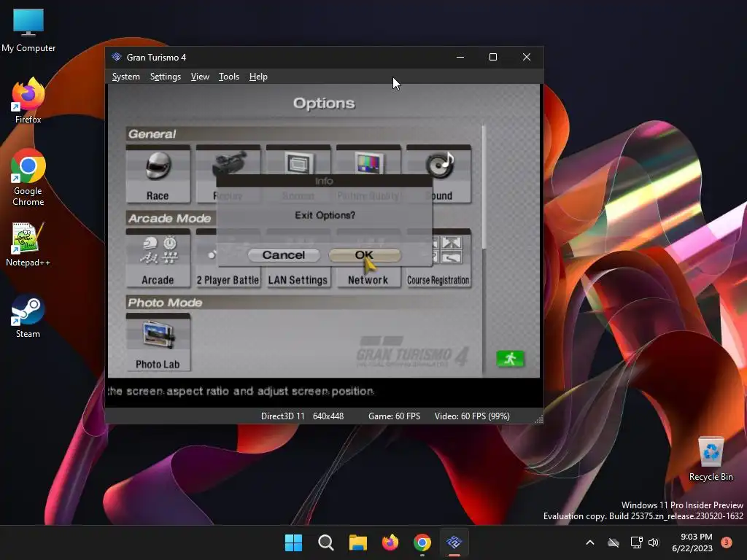Select the Replay camera option
747x560 pixels.
[x=228, y=161]
